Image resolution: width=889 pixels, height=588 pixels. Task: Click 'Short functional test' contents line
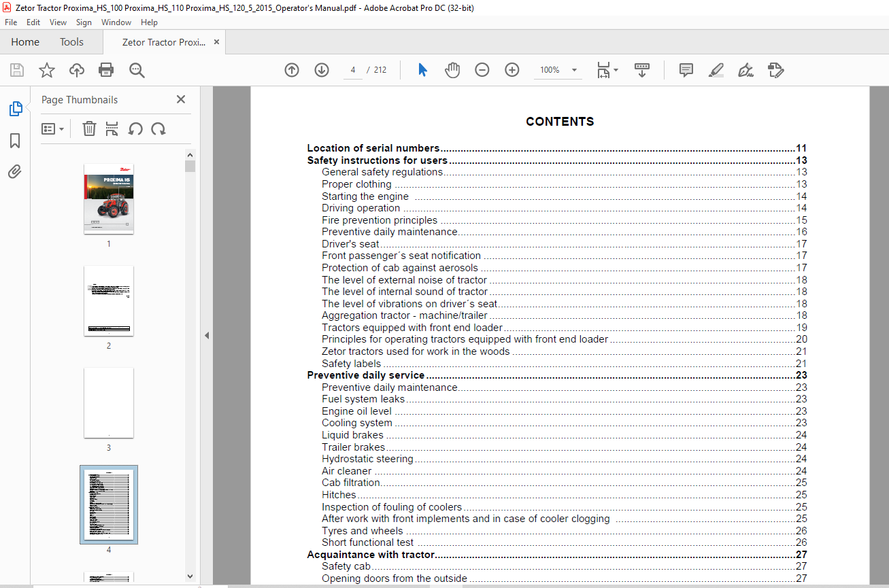pyautogui.click(x=565, y=542)
